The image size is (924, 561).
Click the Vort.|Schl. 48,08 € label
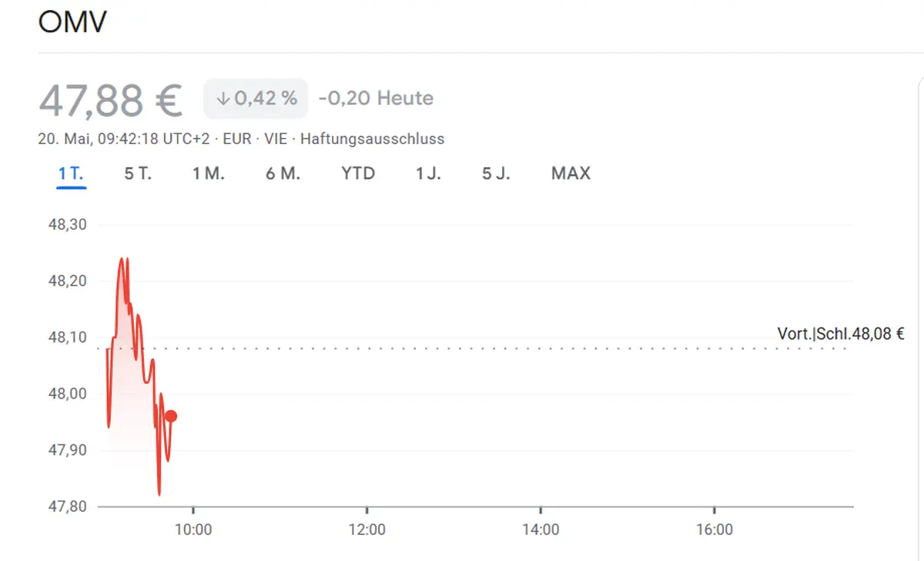(840, 334)
